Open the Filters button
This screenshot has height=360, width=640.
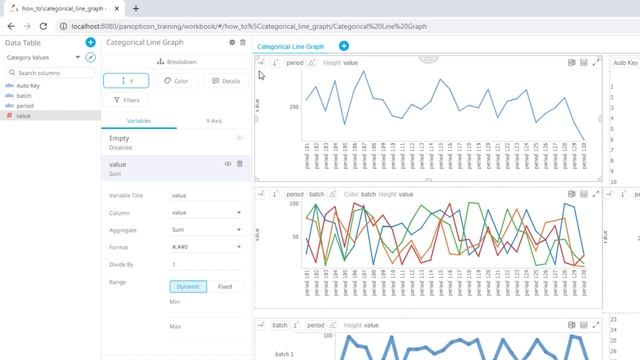pos(126,100)
